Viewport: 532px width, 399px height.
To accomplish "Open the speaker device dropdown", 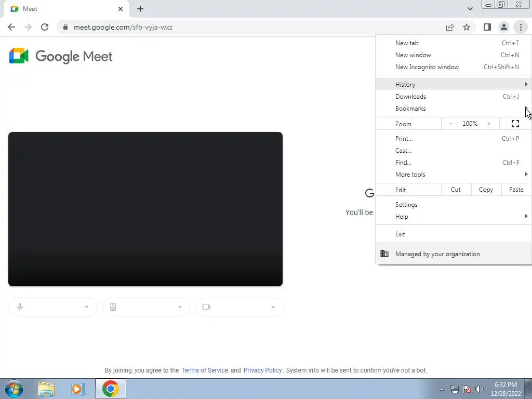I will click(146, 307).
